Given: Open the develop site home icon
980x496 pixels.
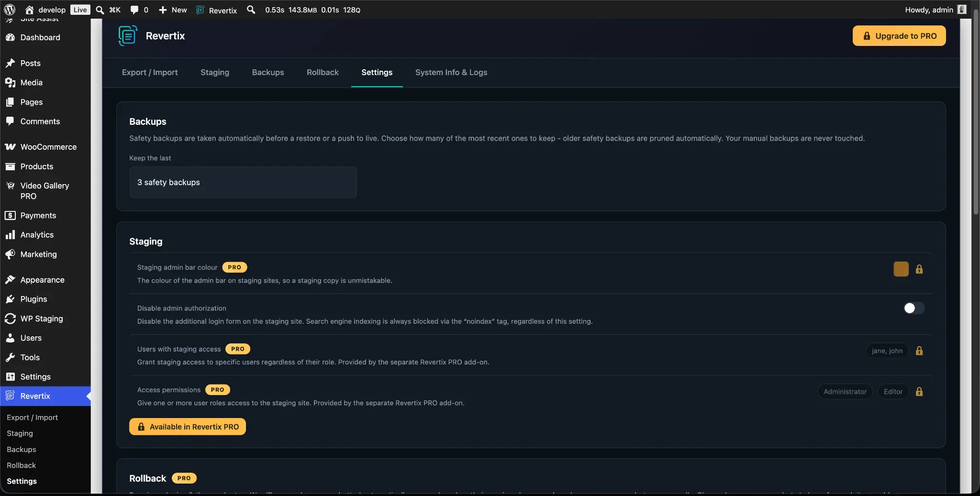Looking at the screenshot, I should pyautogui.click(x=29, y=10).
